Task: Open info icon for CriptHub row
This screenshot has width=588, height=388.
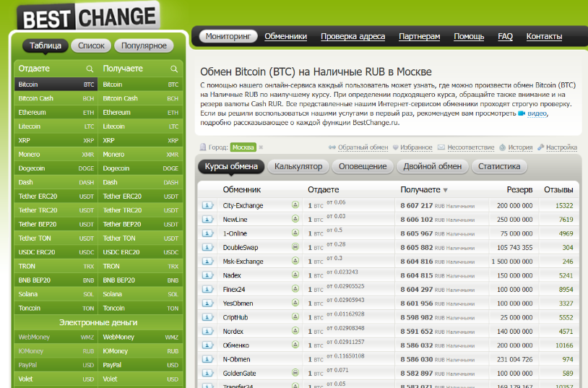Action: [208, 317]
